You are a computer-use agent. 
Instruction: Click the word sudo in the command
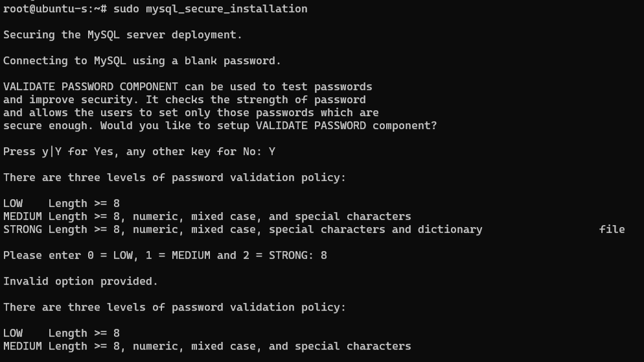[x=126, y=9]
